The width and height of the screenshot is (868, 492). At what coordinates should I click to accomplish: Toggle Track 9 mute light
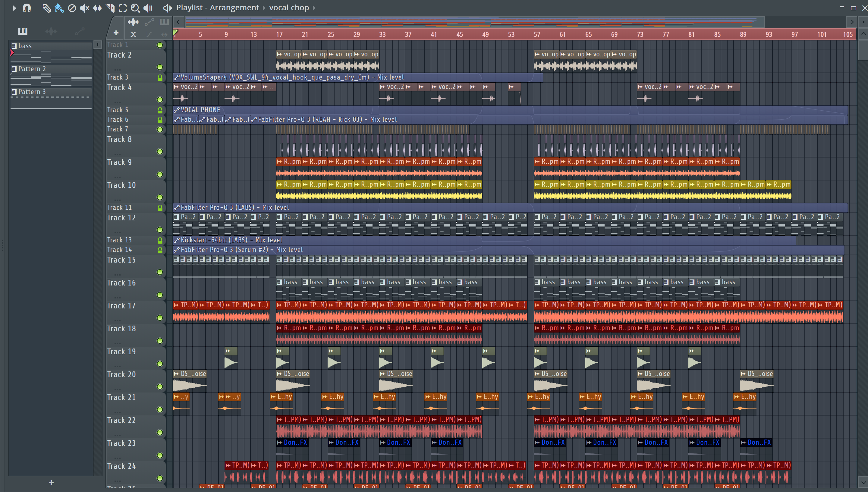pyautogui.click(x=160, y=174)
